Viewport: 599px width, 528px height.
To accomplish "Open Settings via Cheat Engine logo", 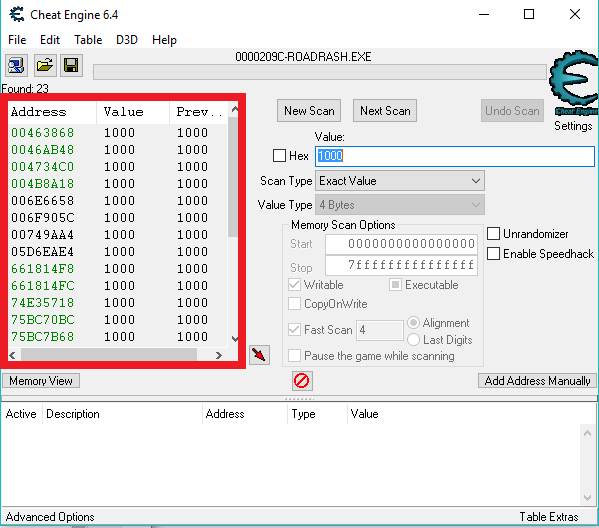I will [573, 83].
